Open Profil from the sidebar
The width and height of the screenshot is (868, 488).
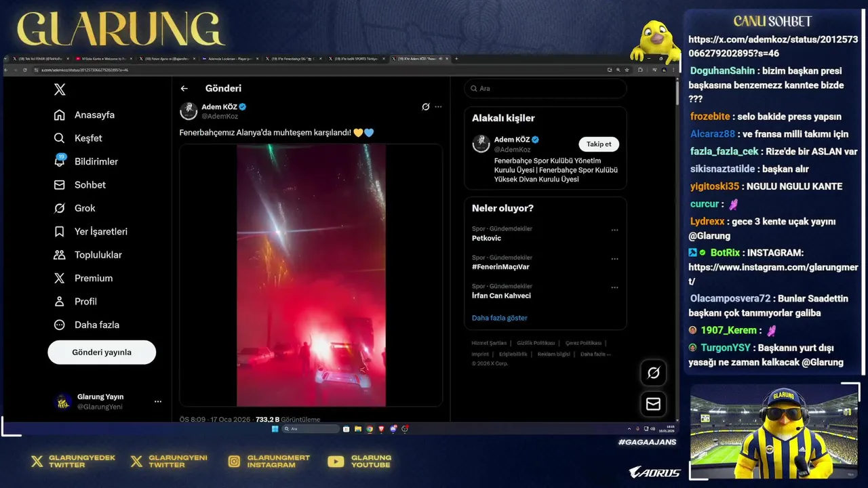pyautogui.click(x=75, y=302)
